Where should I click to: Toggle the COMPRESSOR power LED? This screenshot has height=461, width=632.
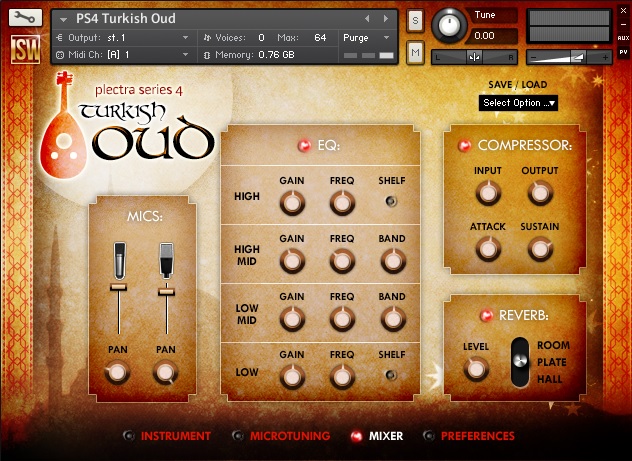(464, 145)
